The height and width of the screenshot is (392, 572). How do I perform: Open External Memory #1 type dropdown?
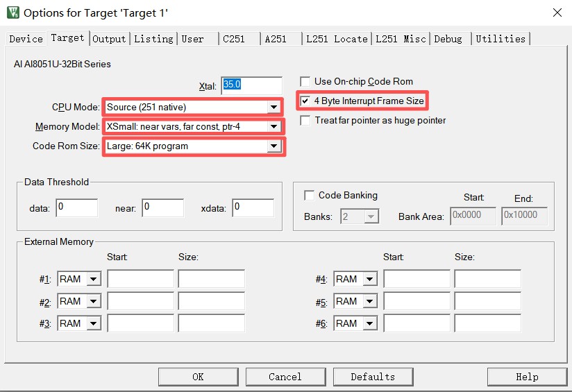click(79, 280)
